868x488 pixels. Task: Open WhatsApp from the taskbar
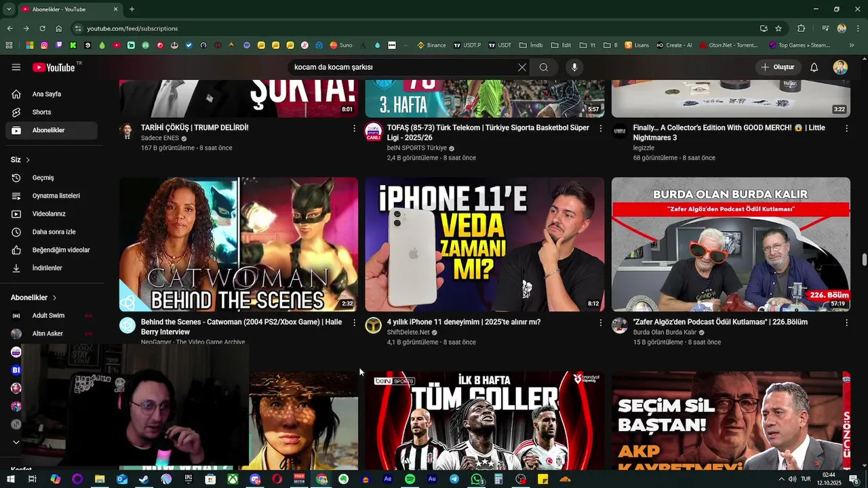(477, 479)
